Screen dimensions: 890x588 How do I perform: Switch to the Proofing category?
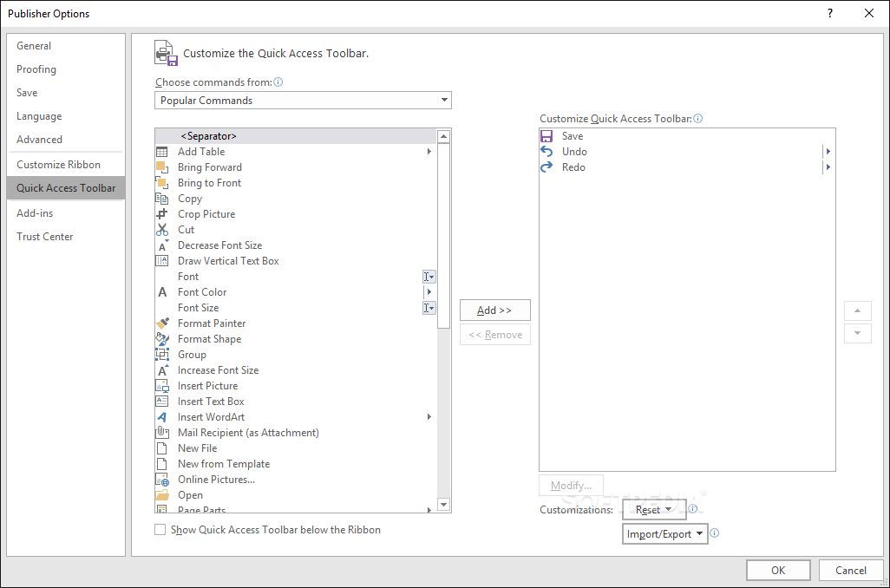pos(66,69)
